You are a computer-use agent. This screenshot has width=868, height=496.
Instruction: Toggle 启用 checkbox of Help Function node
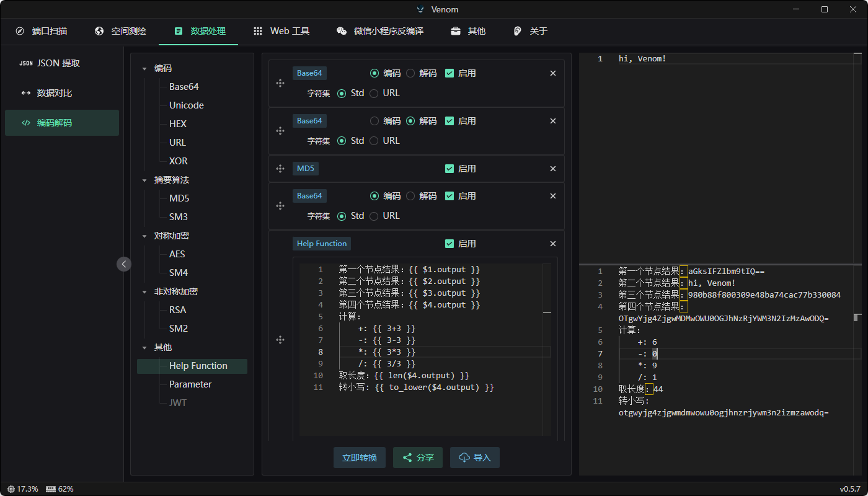(449, 244)
